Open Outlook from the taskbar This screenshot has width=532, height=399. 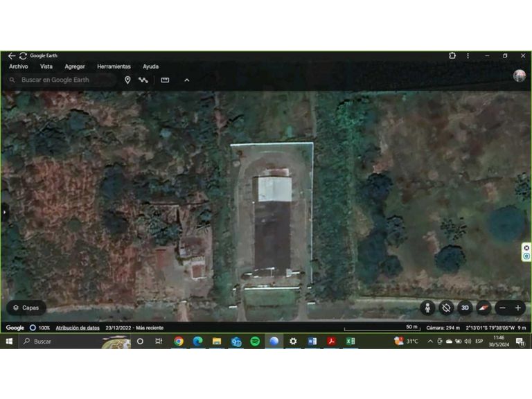coord(236,342)
